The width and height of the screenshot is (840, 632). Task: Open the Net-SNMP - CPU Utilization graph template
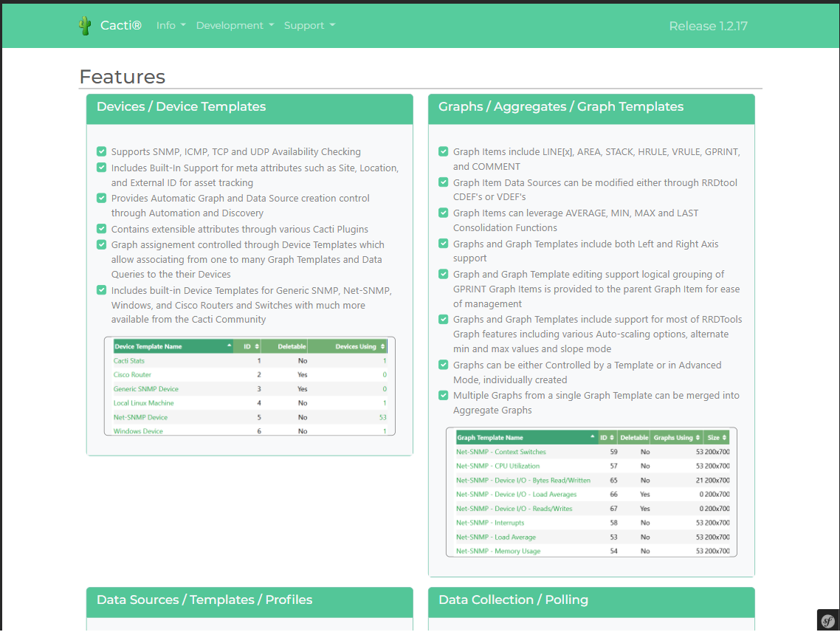(498, 466)
